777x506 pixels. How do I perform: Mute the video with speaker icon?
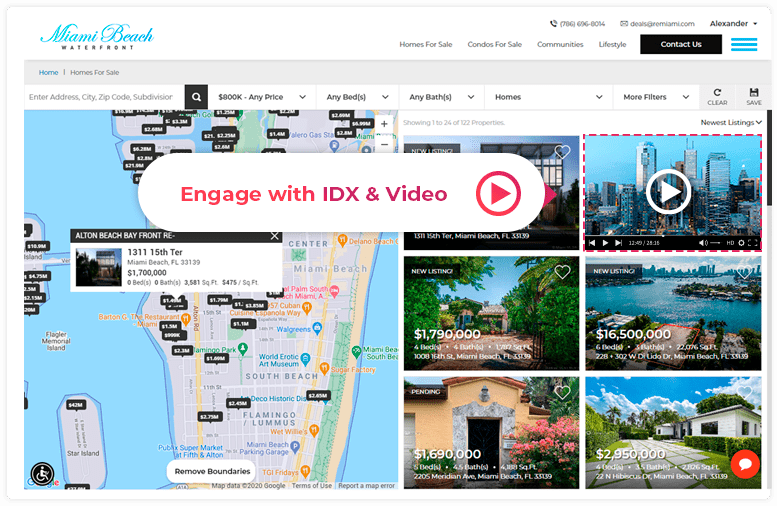tap(703, 243)
